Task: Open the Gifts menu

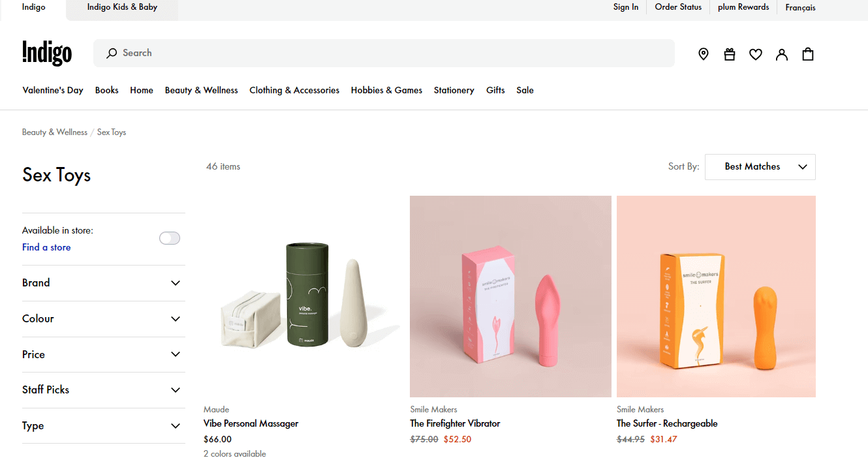Action: click(x=495, y=91)
